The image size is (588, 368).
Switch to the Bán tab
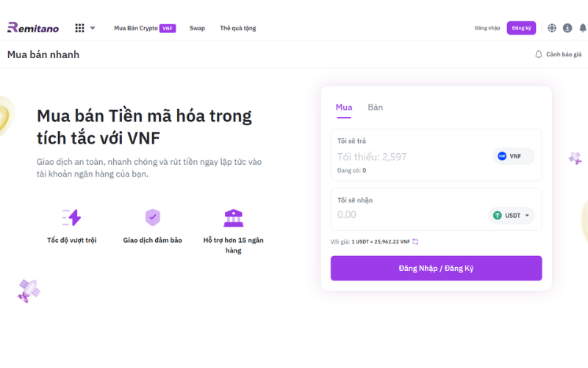tap(376, 107)
